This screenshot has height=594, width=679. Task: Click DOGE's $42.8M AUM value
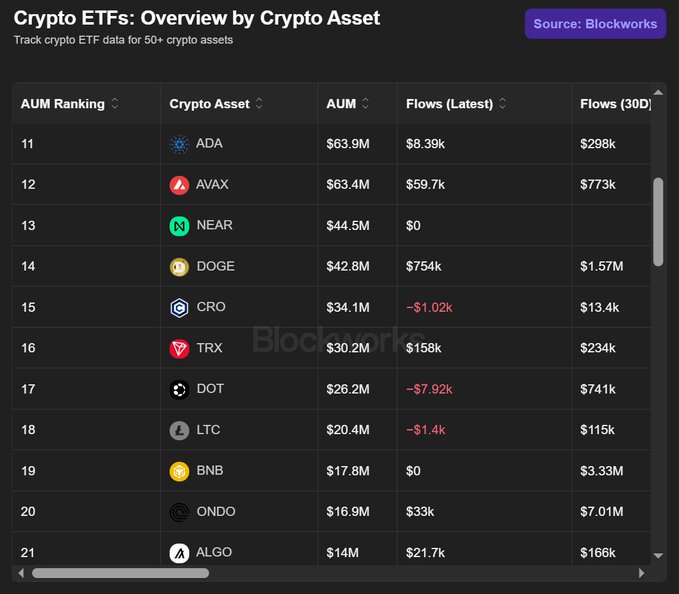[348, 267]
